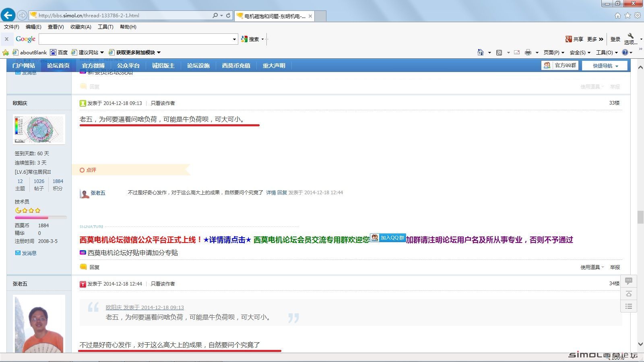Open 论坛首页 in navigation bar
The width and height of the screenshot is (644, 362).
[x=58, y=66]
